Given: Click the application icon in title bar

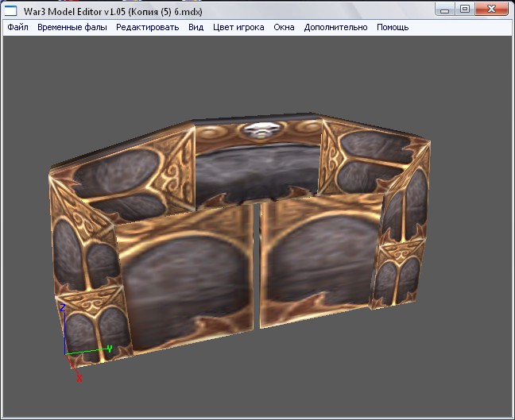Looking at the screenshot, I should 10,11.
